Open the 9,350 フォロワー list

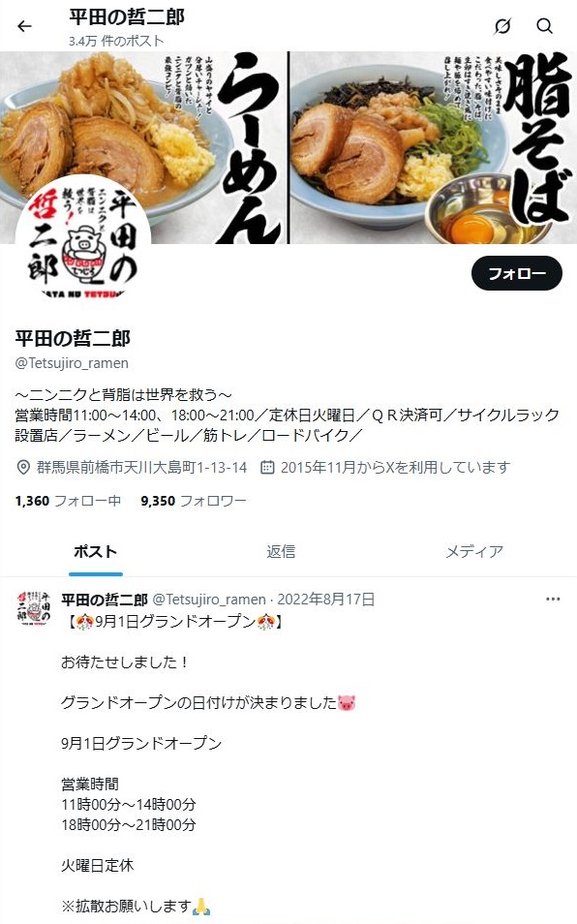click(x=194, y=501)
